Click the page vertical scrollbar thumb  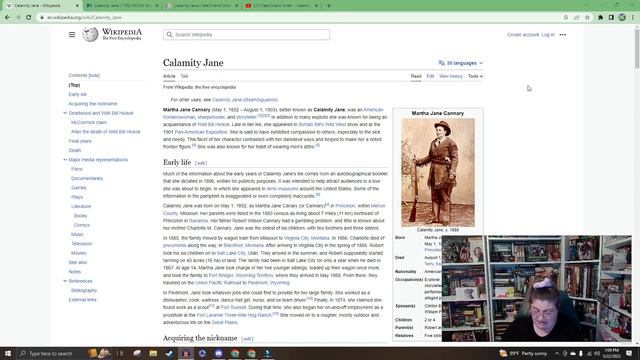[x=637, y=48]
